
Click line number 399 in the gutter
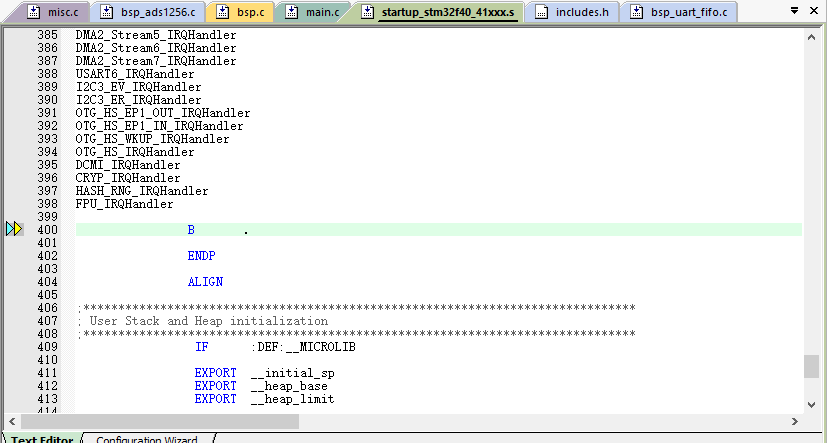pos(48,216)
